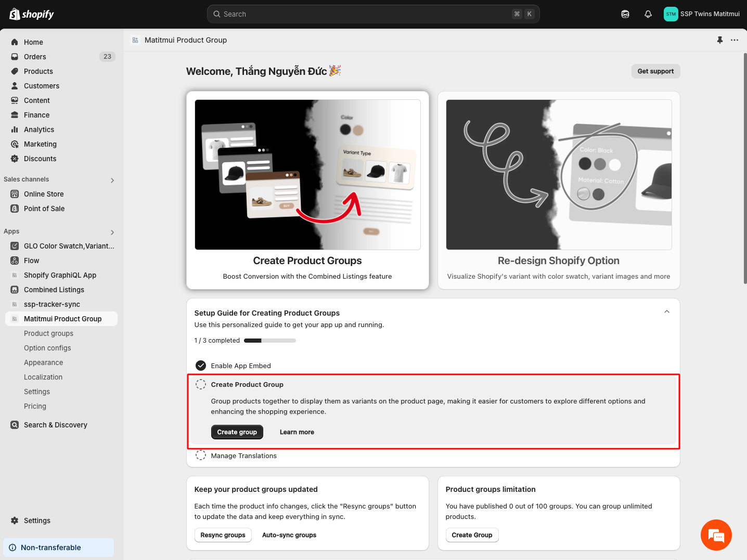This screenshot has height=560, width=747.
Task: Click the Resync groups button
Action: [x=223, y=535]
